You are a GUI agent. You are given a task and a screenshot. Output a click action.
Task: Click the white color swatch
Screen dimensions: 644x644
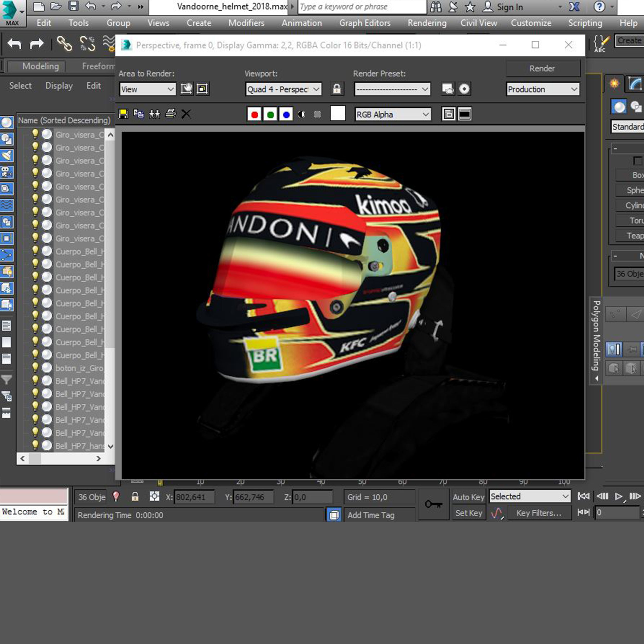pyautogui.click(x=337, y=114)
